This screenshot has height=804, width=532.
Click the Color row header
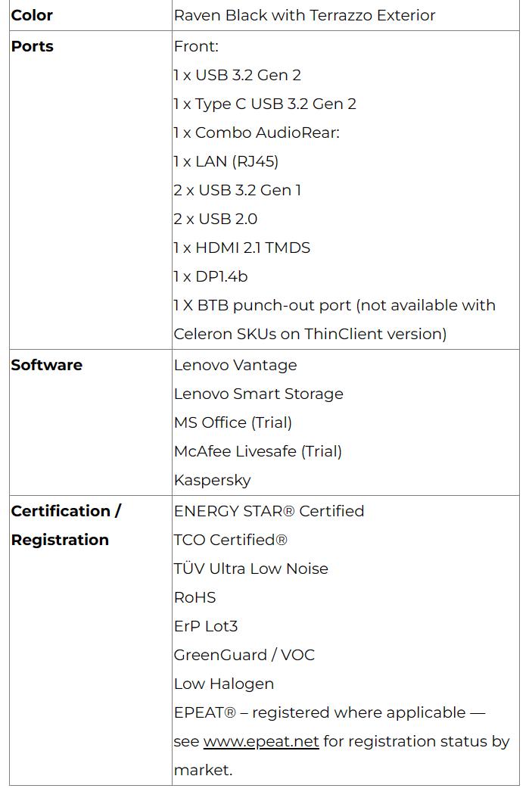click(x=32, y=15)
